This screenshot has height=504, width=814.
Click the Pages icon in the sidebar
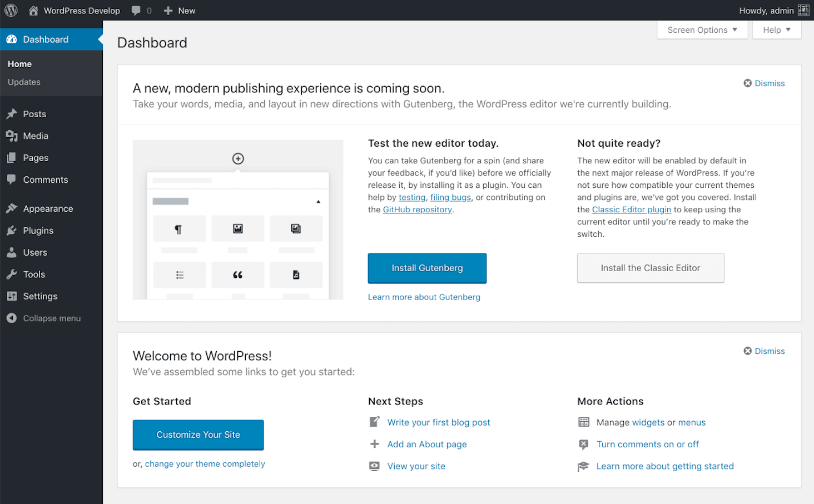12,158
